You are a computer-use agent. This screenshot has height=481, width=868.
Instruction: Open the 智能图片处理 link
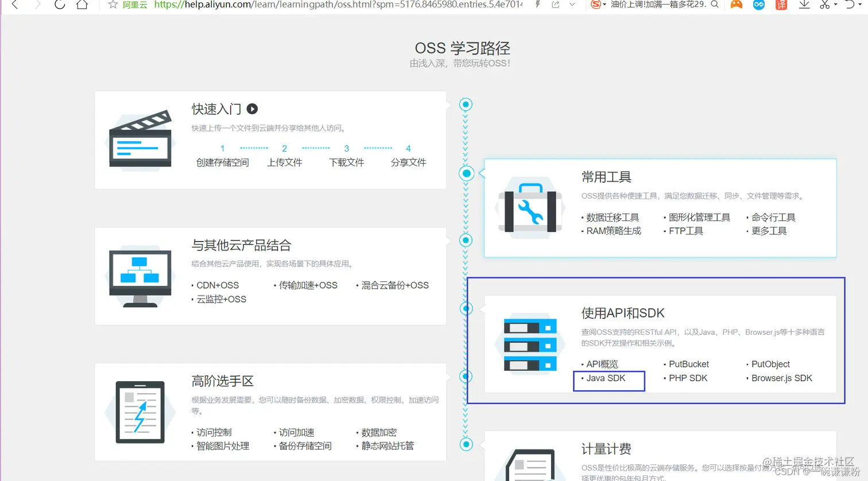click(x=223, y=446)
